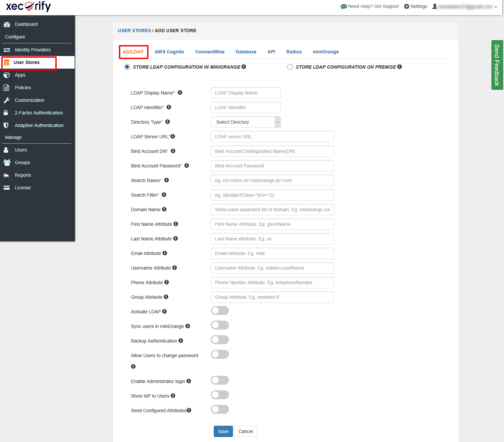Image resolution: width=504 pixels, height=442 pixels.
Task: Click the Identity Providers arrows icon
Action: tap(7, 50)
